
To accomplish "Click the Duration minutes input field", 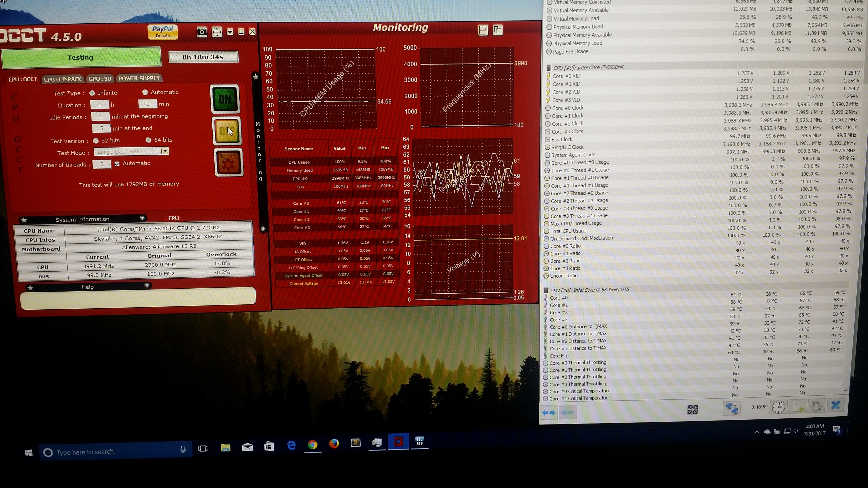I will (148, 104).
